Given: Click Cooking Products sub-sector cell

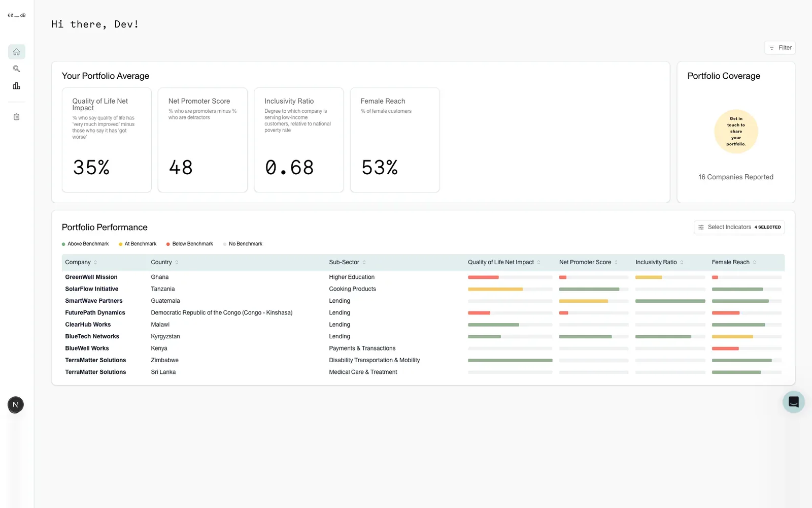Looking at the screenshot, I should coord(353,289).
